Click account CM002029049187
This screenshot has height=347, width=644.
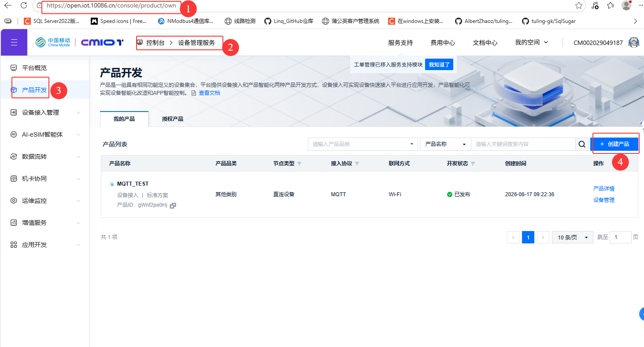pyautogui.click(x=598, y=43)
